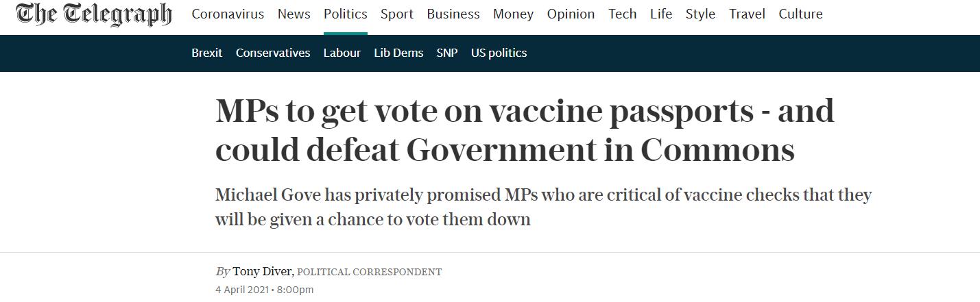Open the Style section
The image size is (980, 302).
point(700,14)
